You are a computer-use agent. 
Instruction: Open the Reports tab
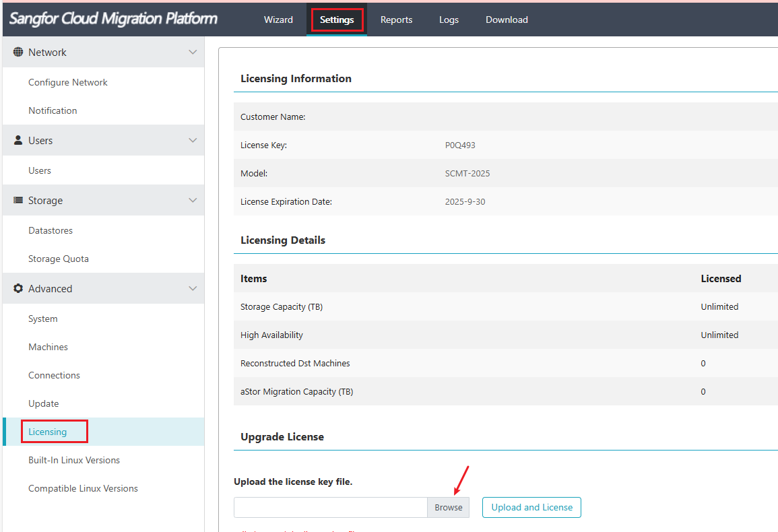(x=397, y=20)
